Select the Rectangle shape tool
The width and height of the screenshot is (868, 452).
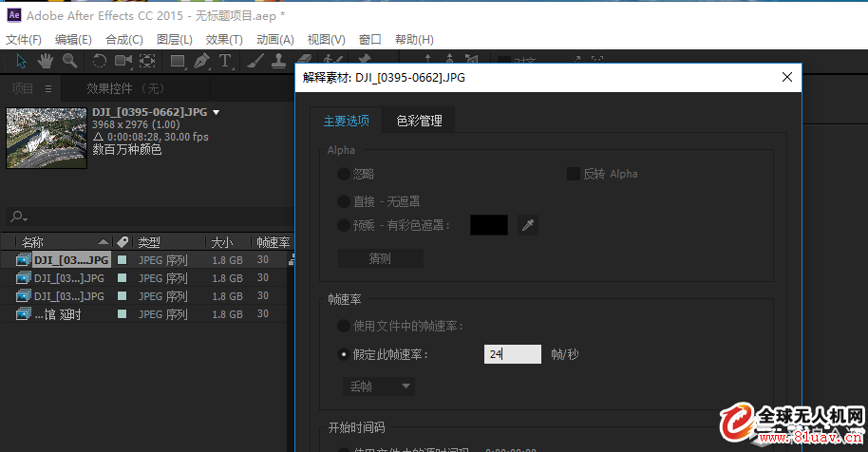click(x=178, y=61)
